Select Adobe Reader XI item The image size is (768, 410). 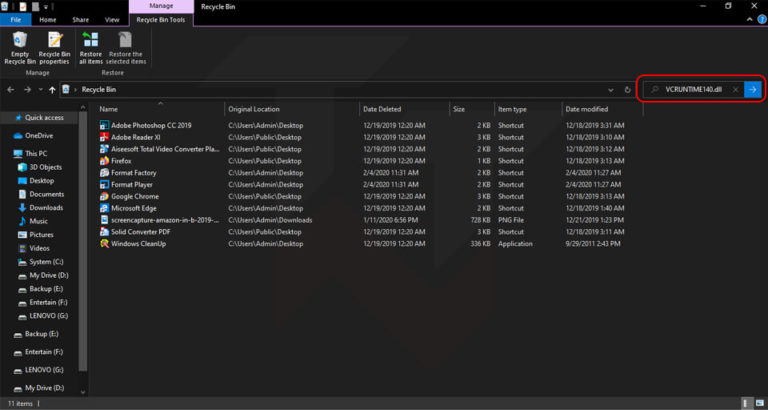[135, 137]
